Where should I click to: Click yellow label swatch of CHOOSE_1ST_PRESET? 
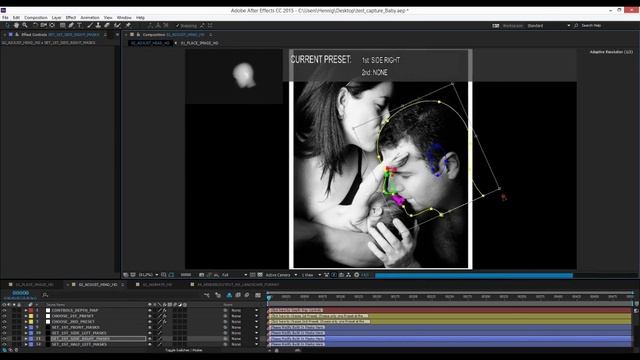pyautogui.click(x=31, y=316)
